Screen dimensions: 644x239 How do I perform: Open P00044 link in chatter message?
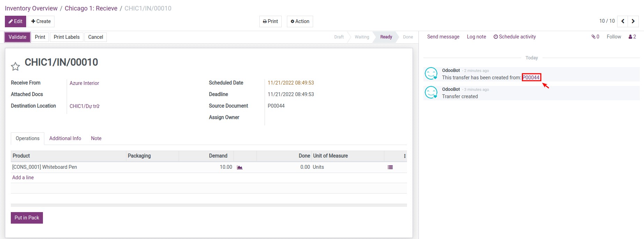tap(531, 78)
